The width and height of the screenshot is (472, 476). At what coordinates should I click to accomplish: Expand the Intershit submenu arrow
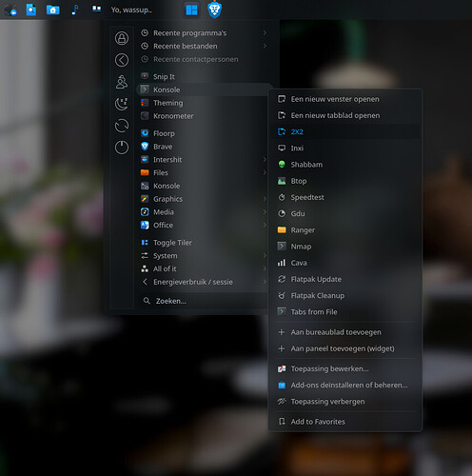point(265,159)
